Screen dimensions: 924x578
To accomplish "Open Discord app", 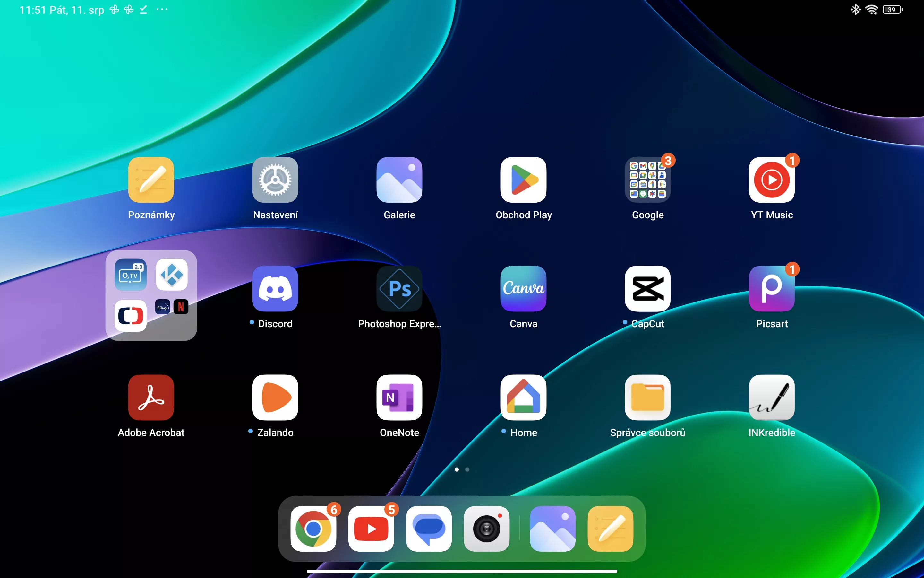I will click(275, 289).
